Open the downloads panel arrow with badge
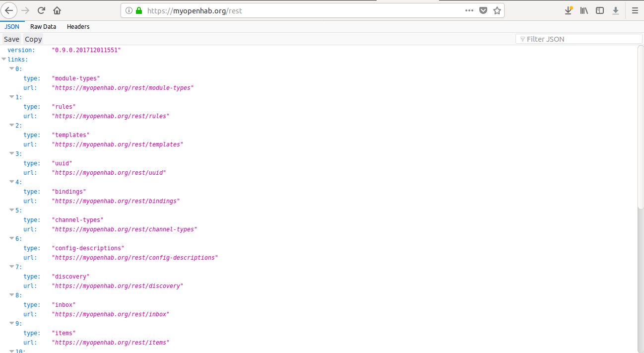 569,10
